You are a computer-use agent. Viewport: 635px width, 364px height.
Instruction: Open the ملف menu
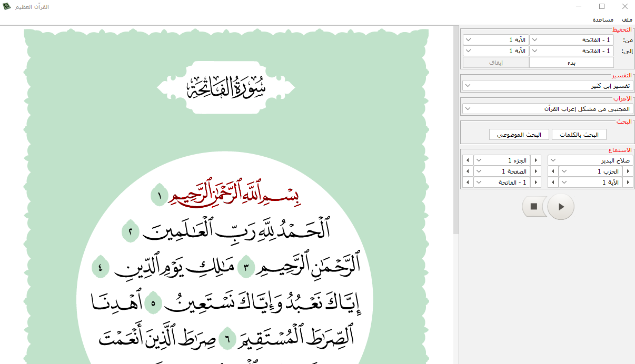click(627, 19)
